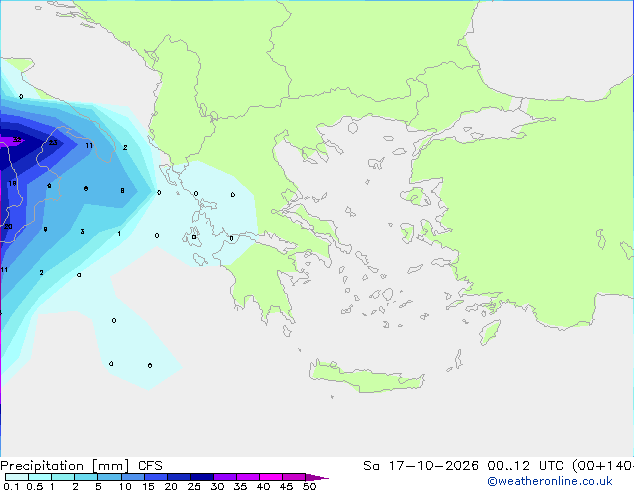Click the '23' precipitation value on map
Image resolution: width=634 pixels, height=490 pixels.
[53, 143]
